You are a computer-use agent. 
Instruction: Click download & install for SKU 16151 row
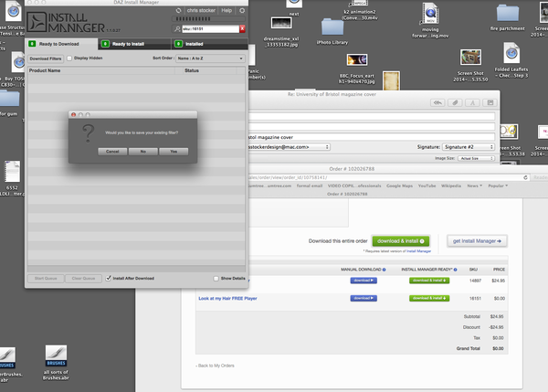429,298
